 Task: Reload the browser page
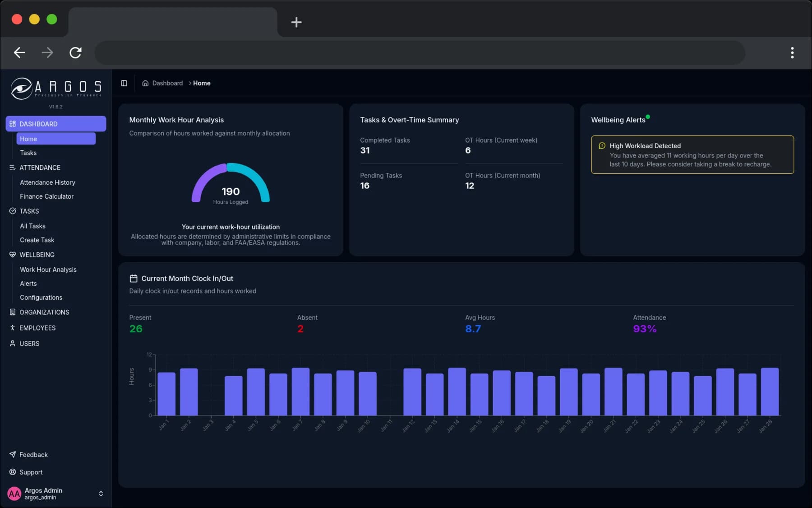point(75,52)
